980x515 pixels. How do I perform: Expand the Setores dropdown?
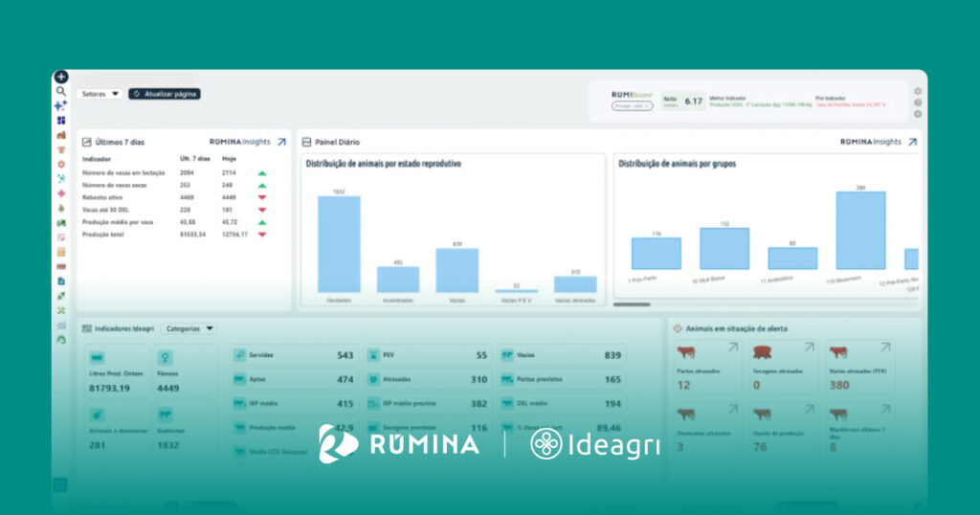[100, 94]
